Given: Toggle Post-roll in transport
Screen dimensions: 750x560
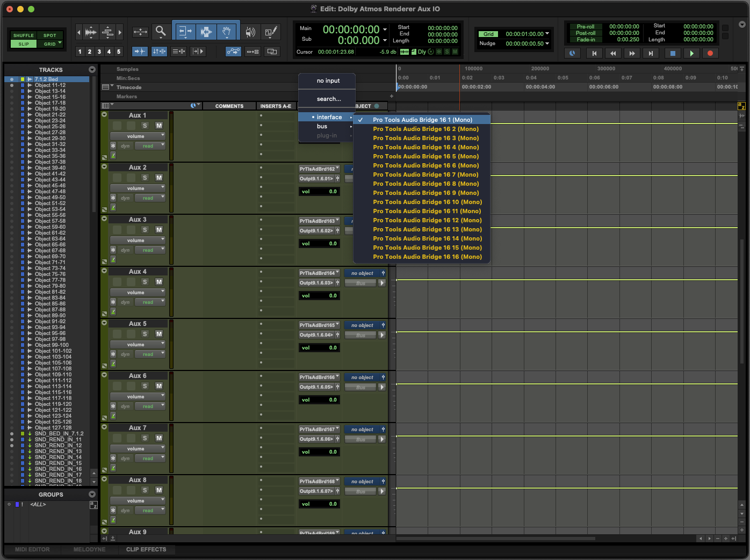Looking at the screenshot, I should pyautogui.click(x=586, y=33).
